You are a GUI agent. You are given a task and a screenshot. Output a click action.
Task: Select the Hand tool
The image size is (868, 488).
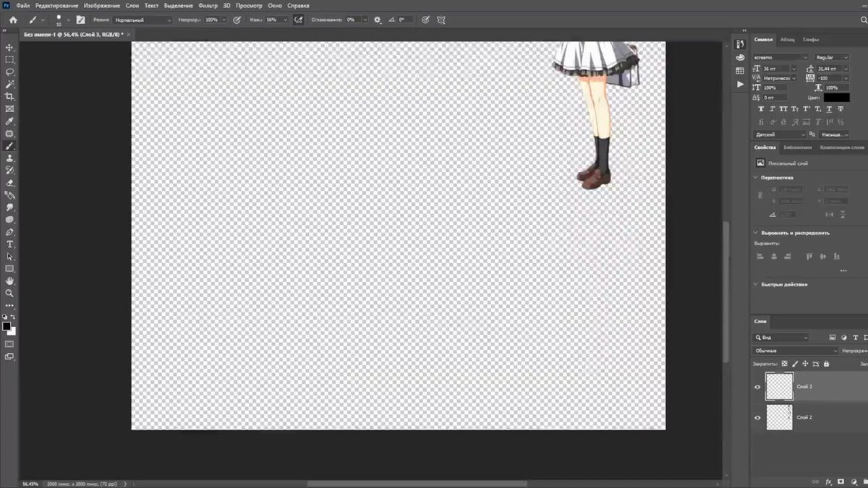click(x=9, y=281)
